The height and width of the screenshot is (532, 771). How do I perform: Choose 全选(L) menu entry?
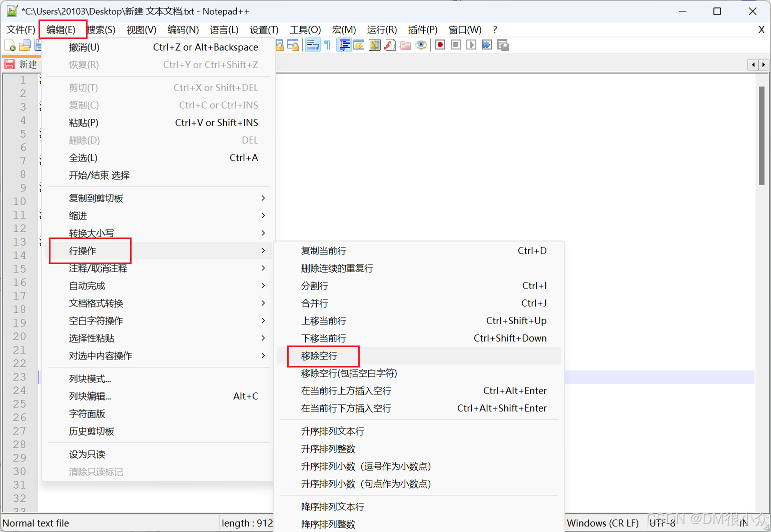(x=159, y=157)
